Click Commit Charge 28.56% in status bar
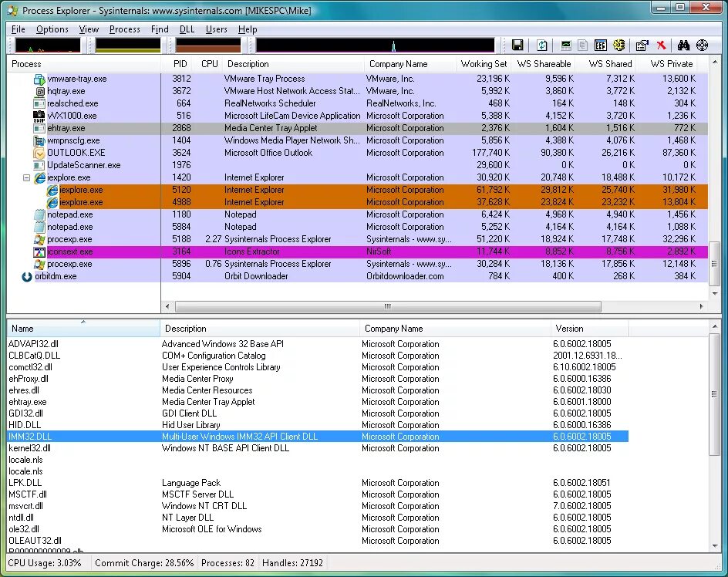 tap(144, 563)
